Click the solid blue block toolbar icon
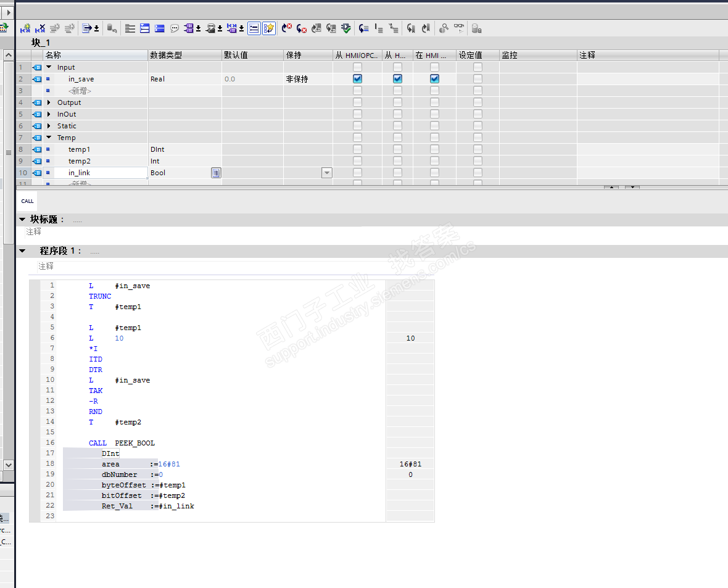 pyautogui.click(x=159, y=29)
